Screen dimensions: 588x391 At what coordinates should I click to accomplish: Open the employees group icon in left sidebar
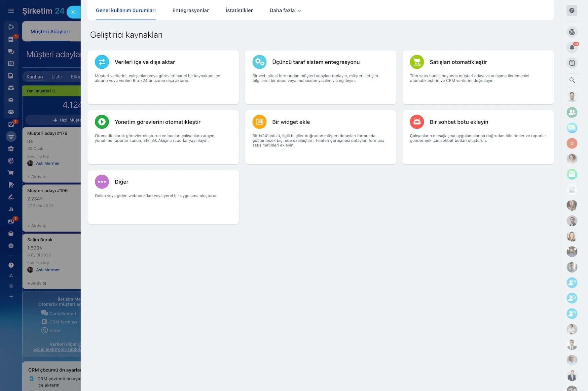click(11, 112)
